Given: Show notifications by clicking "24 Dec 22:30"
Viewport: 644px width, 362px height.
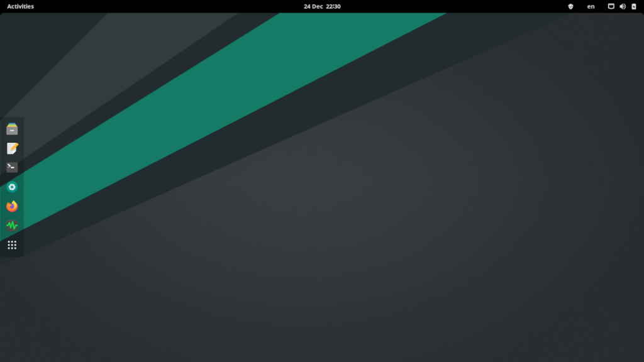Looking at the screenshot, I should [x=322, y=6].
